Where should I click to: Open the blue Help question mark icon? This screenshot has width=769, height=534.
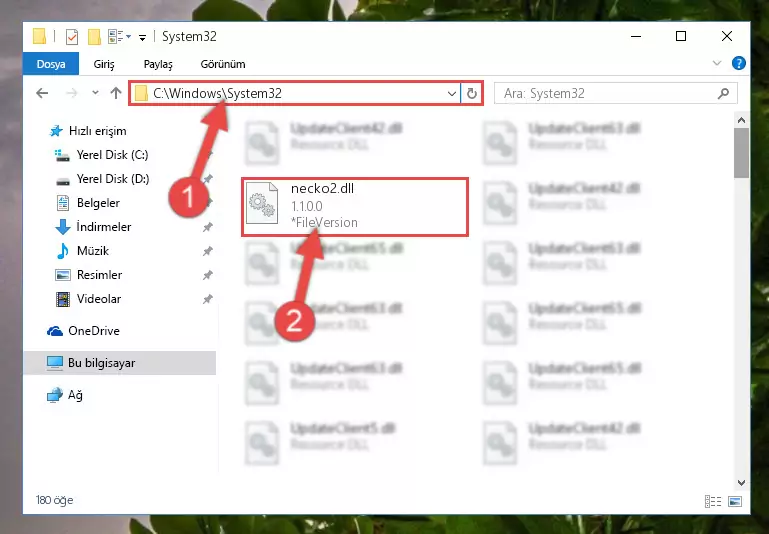tap(739, 63)
